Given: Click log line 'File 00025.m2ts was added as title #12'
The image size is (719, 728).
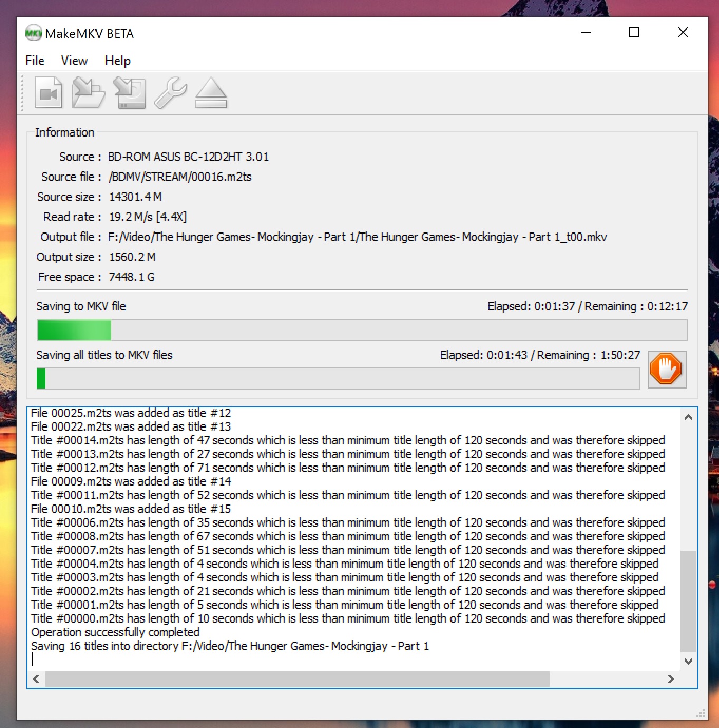Looking at the screenshot, I should (131, 413).
